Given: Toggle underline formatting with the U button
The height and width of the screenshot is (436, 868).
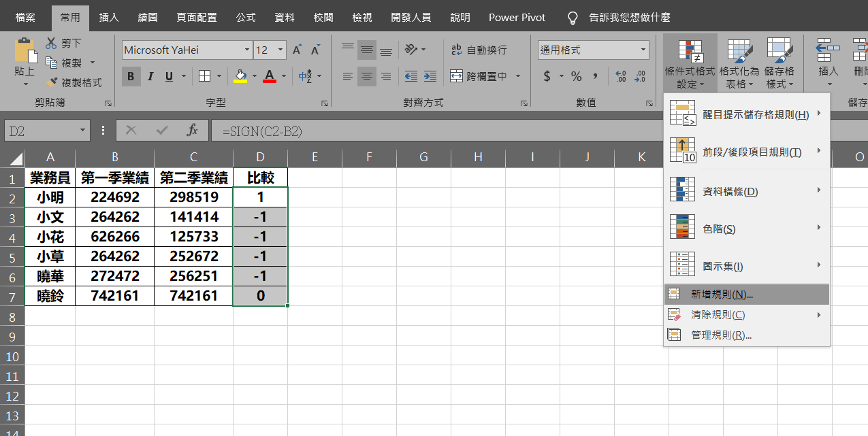Looking at the screenshot, I should 168,76.
